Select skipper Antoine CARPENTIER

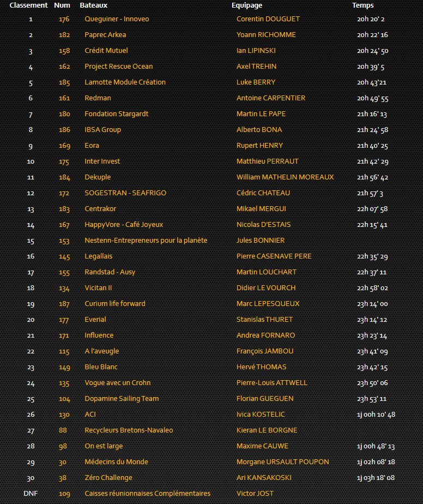tap(271, 98)
